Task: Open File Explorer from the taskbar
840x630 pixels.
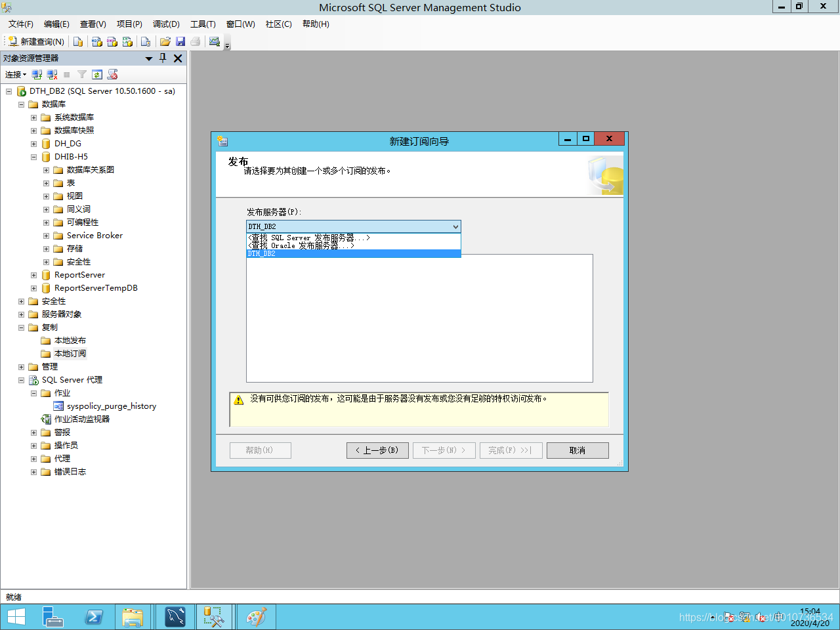Action: [133, 617]
